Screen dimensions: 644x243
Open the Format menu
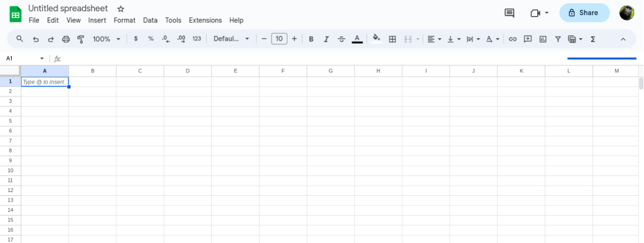point(125,20)
